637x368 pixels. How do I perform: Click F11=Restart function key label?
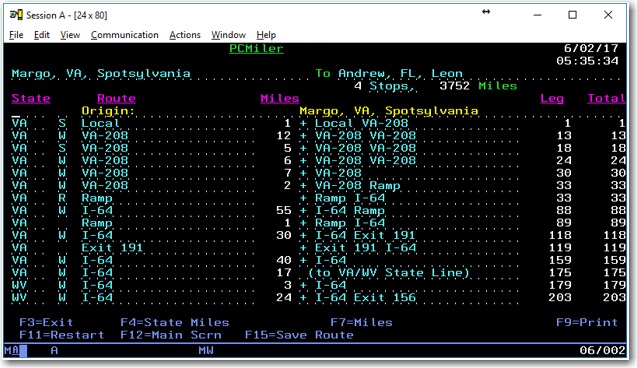tap(62, 335)
